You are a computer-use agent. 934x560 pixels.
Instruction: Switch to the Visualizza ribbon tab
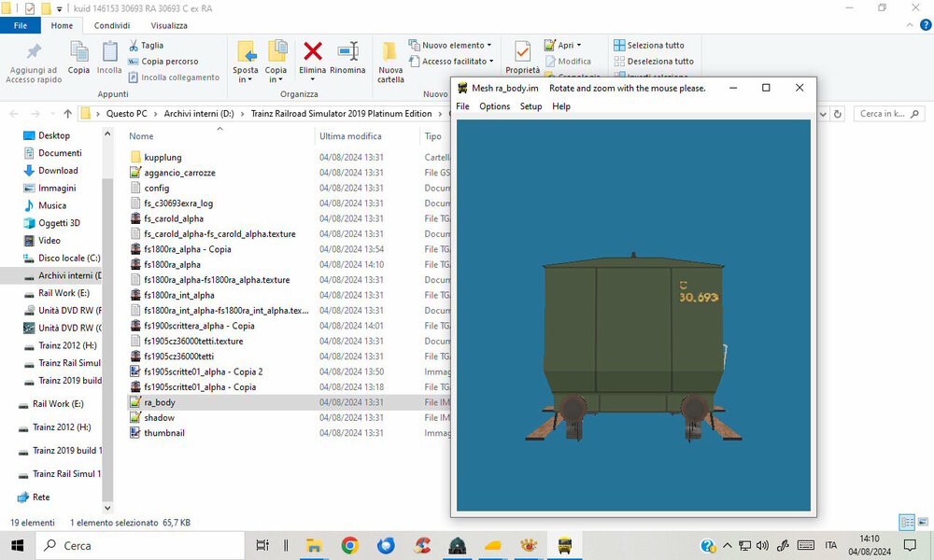169,25
